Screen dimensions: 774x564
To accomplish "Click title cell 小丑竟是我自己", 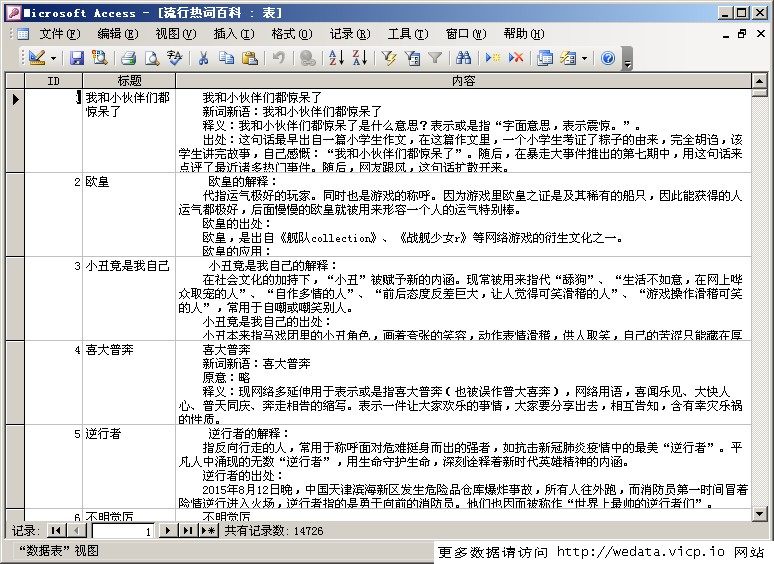I will pos(129,299).
